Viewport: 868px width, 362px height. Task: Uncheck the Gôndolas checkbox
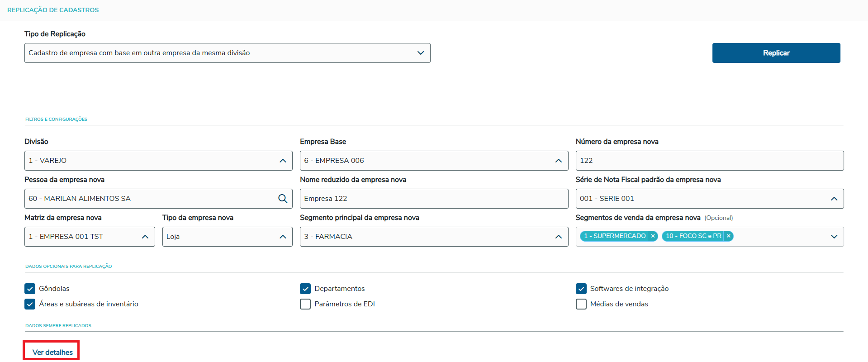tap(30, 289)
